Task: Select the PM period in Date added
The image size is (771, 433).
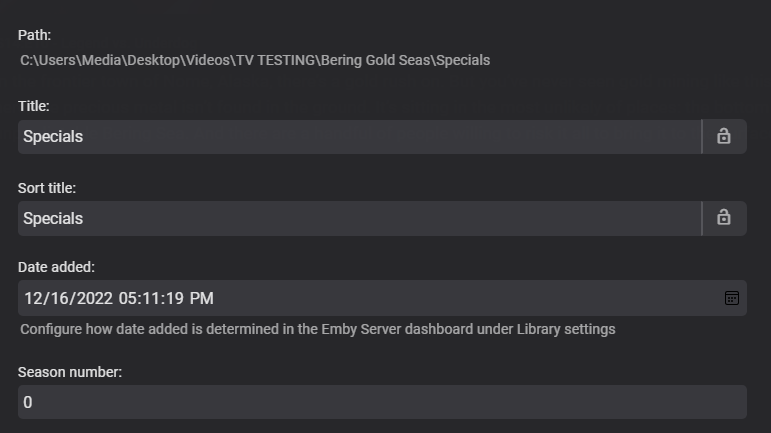Action: [201, 298]
